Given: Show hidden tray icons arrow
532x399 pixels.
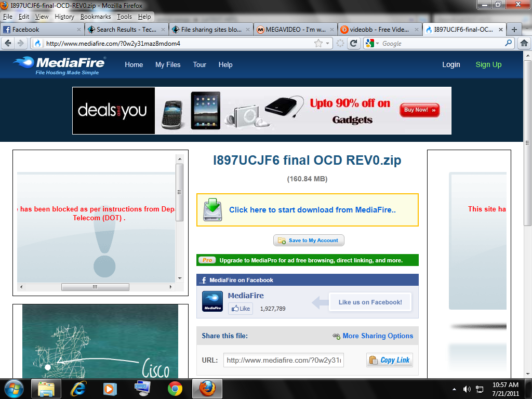Looking at the screenshot, I should tap(454, 389).
